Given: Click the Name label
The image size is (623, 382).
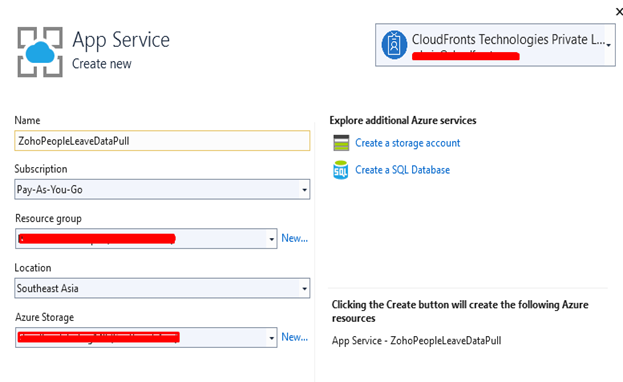Looking at the screenshot, I should pyautogui.click(x=27, y=120).
